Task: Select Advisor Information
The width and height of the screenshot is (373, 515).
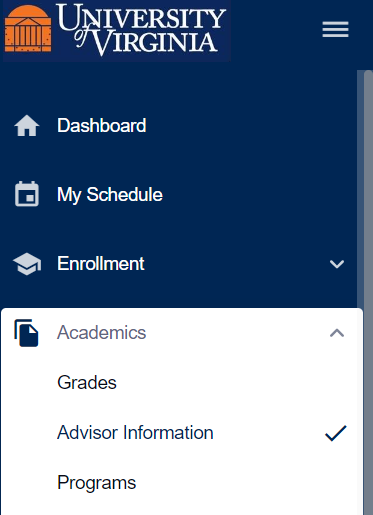Action: tap(135, 433)
